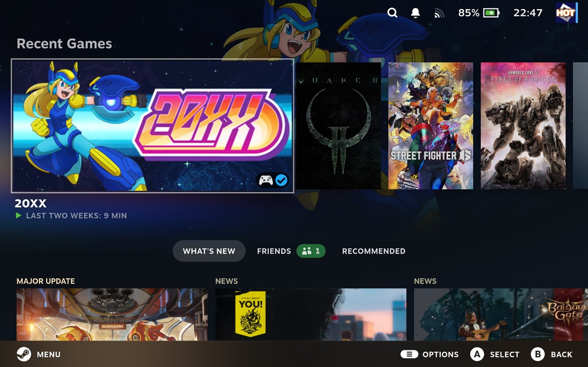This screenshot has width=588, height=367.
Task: Open the 20XX featured game banner
Action: pos(152,126)
